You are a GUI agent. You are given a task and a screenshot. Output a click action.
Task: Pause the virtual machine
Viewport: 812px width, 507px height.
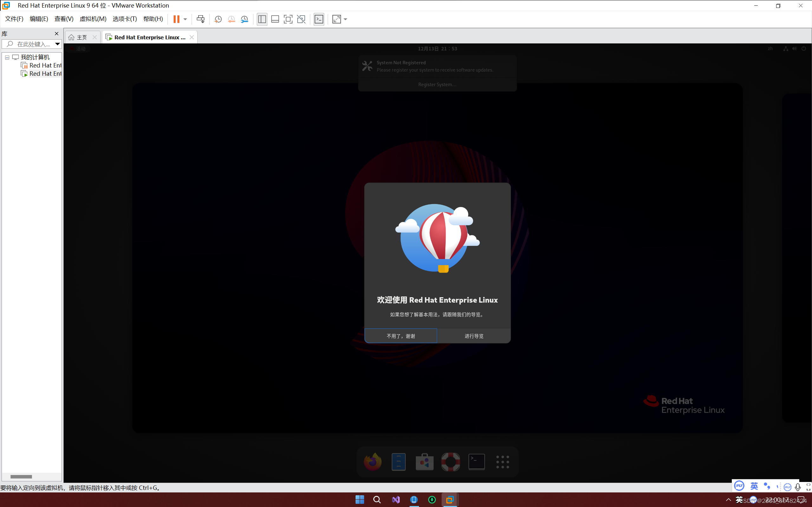176,19
